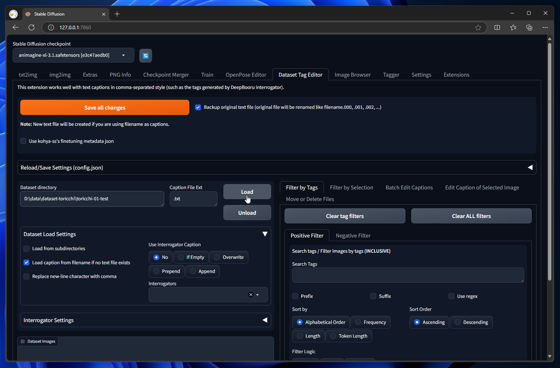This screenshot has height=368, width=560.
Task: Open the Settings tab
Action: [x=421, y=75]
